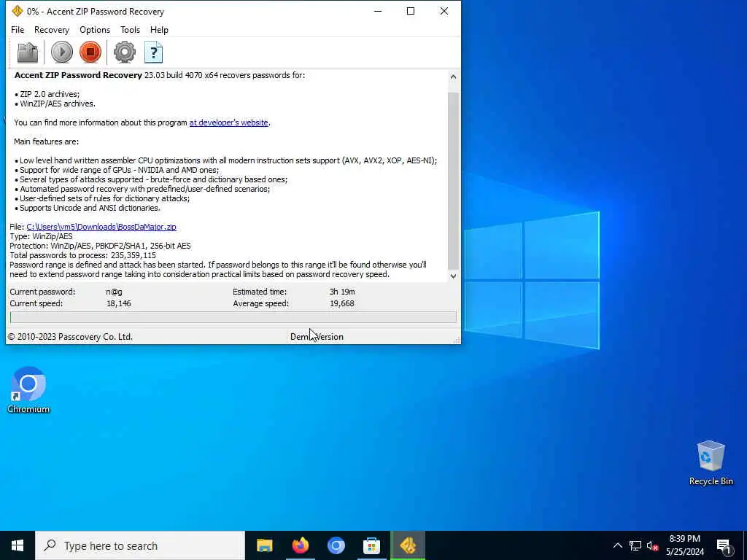The width and height of the screenshot is (747, 560).
Task: Click the 'ZIP 2.0 archives;' bullet
Action: pos(47,94)
